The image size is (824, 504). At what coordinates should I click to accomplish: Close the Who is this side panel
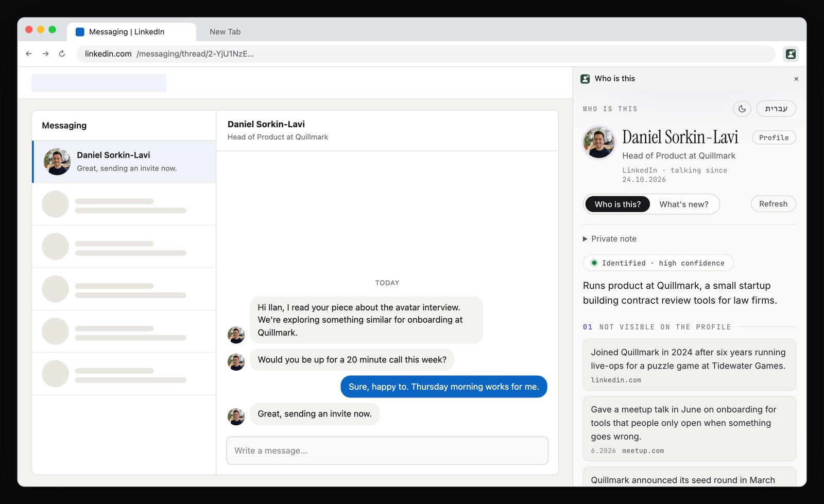click(796, 79)
